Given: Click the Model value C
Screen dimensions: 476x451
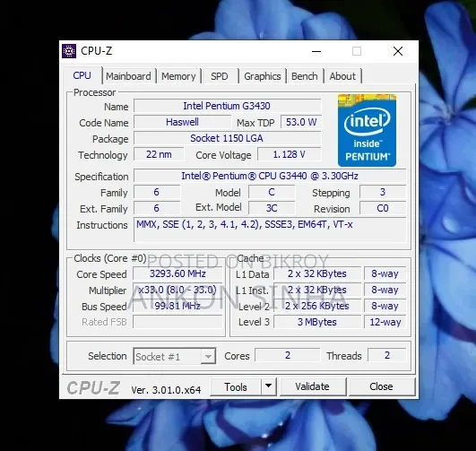Looking at the screenshot, I should (x=272, y=192).
